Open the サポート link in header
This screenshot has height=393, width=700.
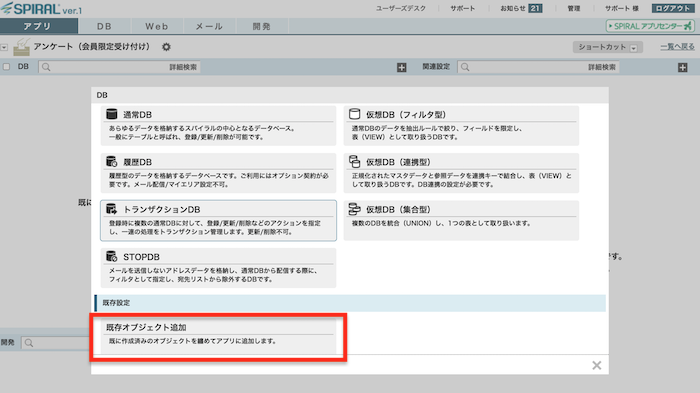(x=462, y=8)
